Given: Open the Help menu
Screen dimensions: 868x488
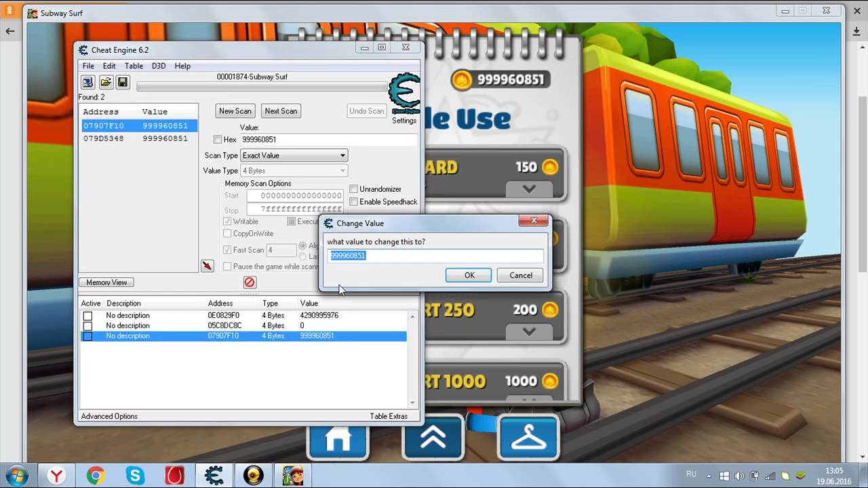Looking at the screenshot, I should click(x=182, y=66).
